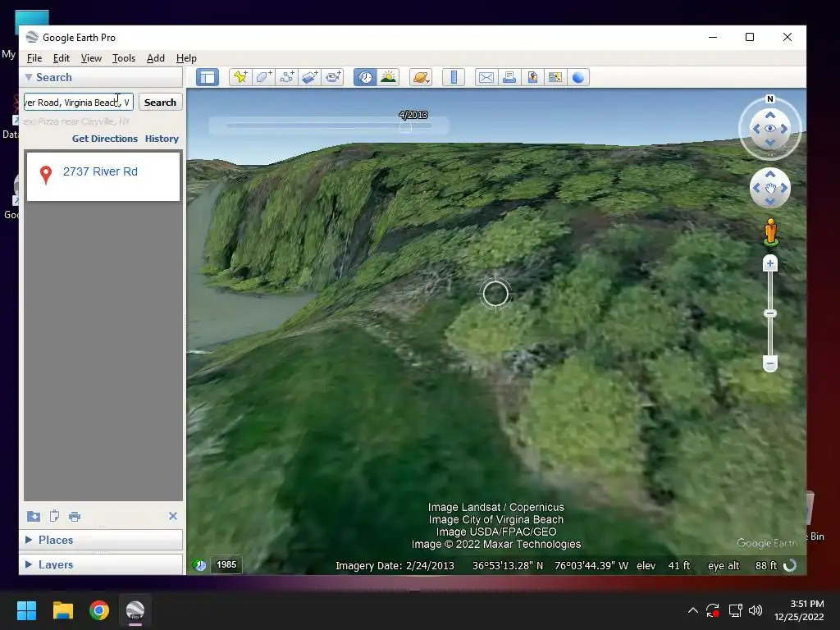View in Google Maps icon
The image size is (840, 630).
pos(555,77)
